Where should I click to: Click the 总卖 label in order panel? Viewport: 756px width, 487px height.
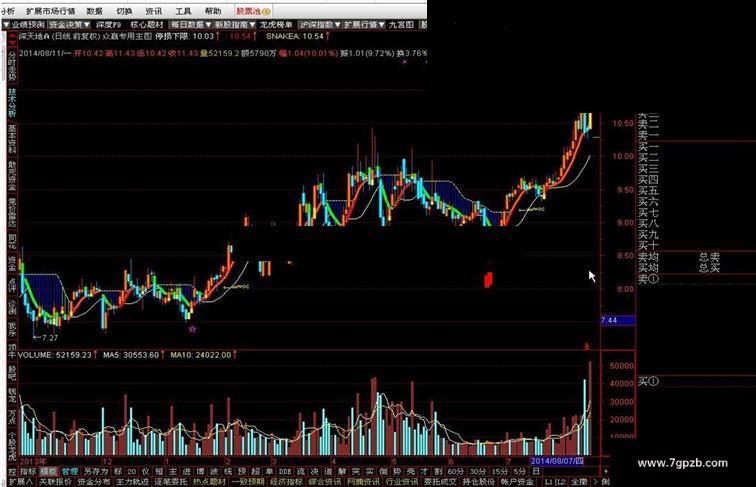pyautogui.click(x=709, y=257)
